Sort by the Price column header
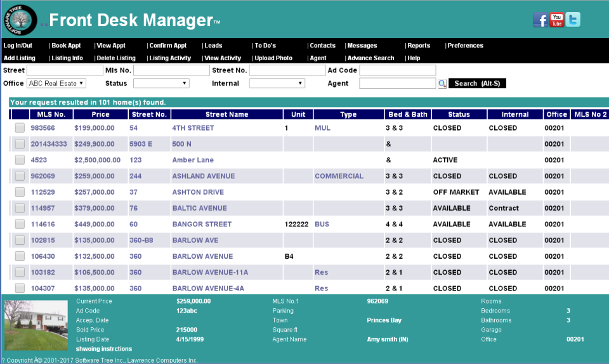This screenshot has height=364, width=609. click(x=100, y=115)
